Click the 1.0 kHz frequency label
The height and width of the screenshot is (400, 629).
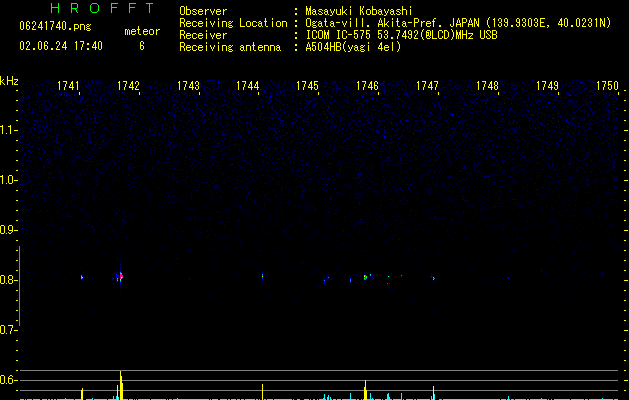8,180
